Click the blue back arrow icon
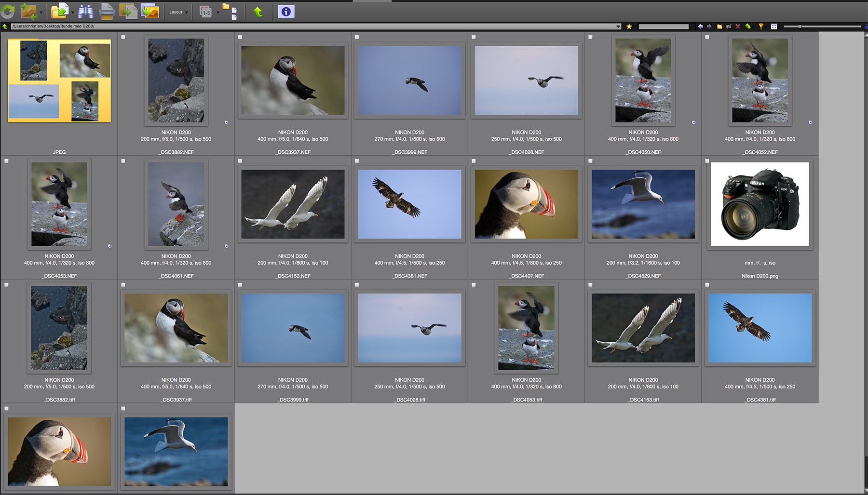The width and height of the screenshot is (868, 495). click(700, 27)
